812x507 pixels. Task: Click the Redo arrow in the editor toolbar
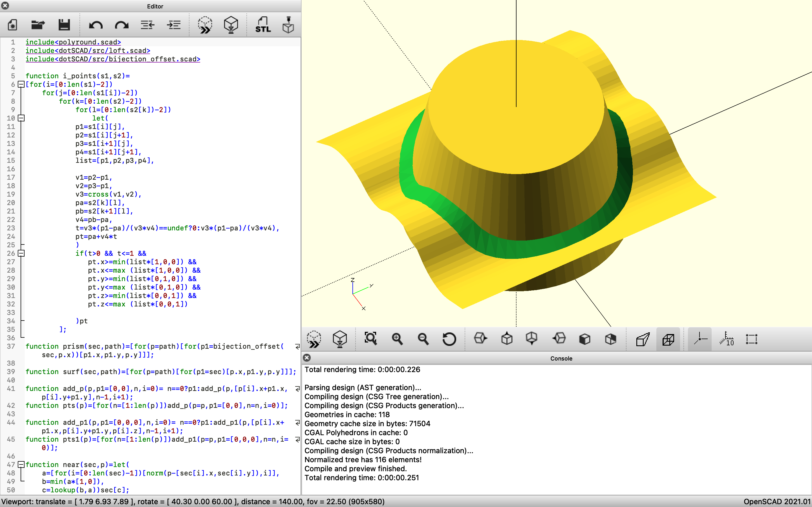[x=122, y=25]
